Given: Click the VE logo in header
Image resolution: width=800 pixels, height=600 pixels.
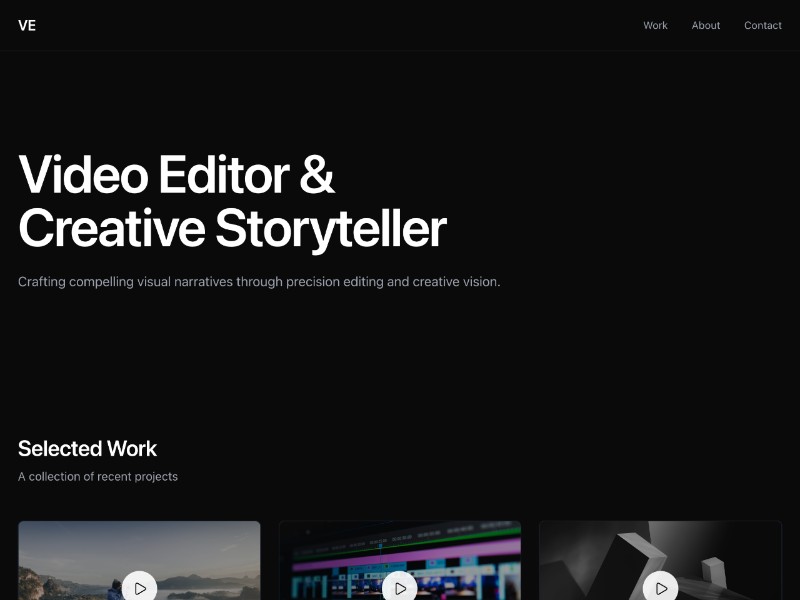Looking at the screenshot, I should tap(27, 25).
